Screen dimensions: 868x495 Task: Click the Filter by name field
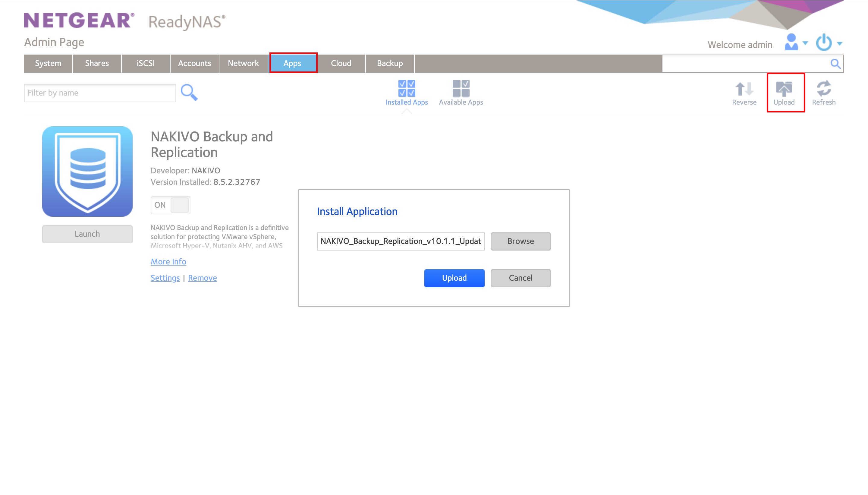pyautogui.click(x=100, y=93)
